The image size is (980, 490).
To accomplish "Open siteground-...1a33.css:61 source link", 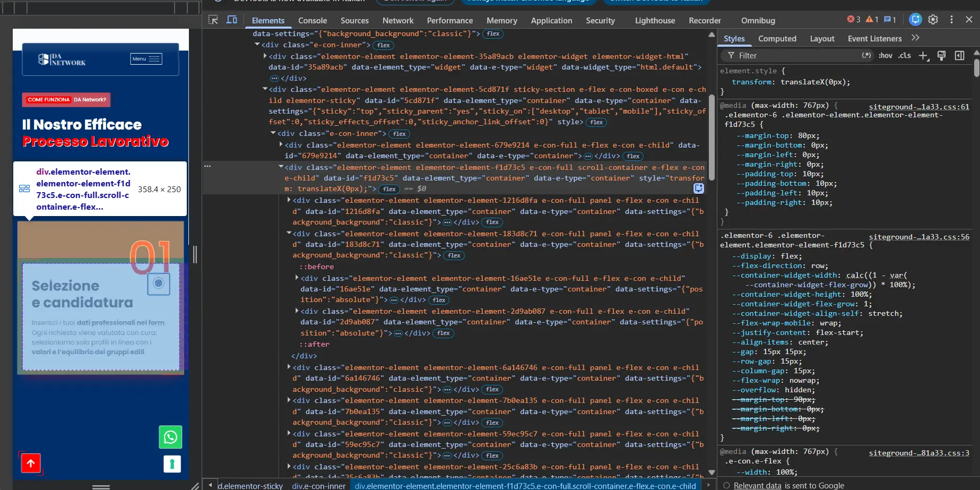I will [x=919, y=107].
